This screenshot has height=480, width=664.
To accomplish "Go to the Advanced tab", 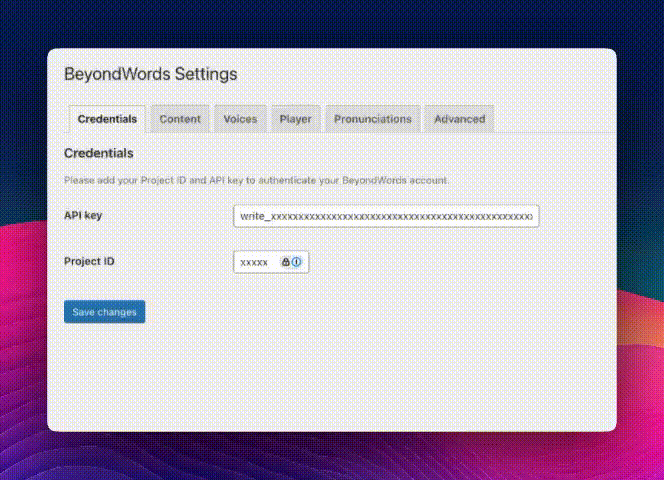I will (x=459, y=119).
